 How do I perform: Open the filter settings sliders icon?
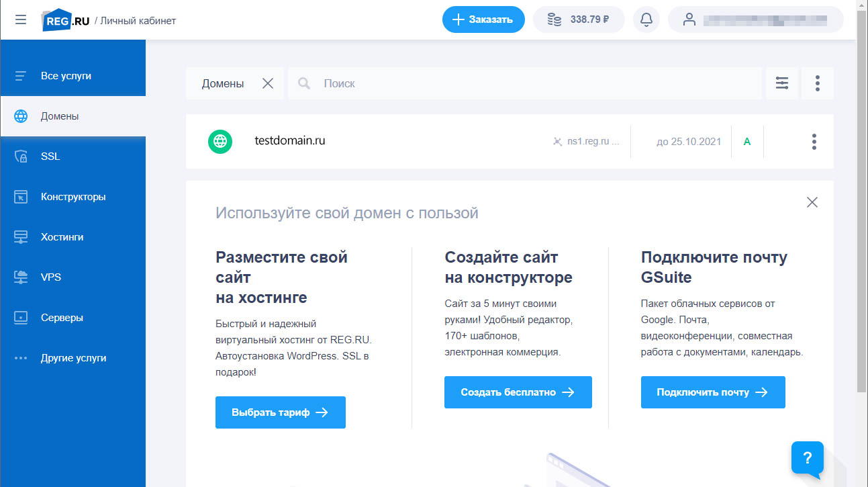(x=782, y=83)
